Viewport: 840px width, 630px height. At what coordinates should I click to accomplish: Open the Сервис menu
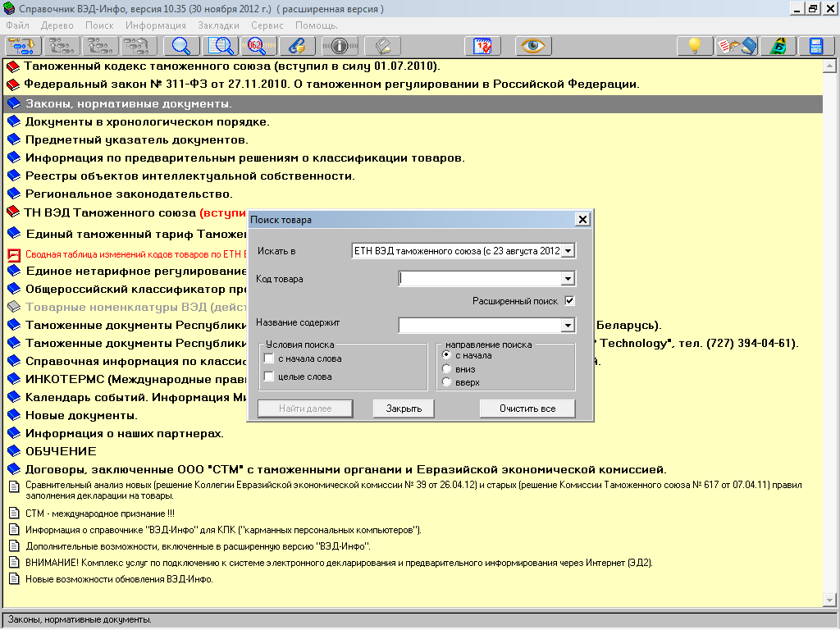pyautogui.click(x=267, y=25)
